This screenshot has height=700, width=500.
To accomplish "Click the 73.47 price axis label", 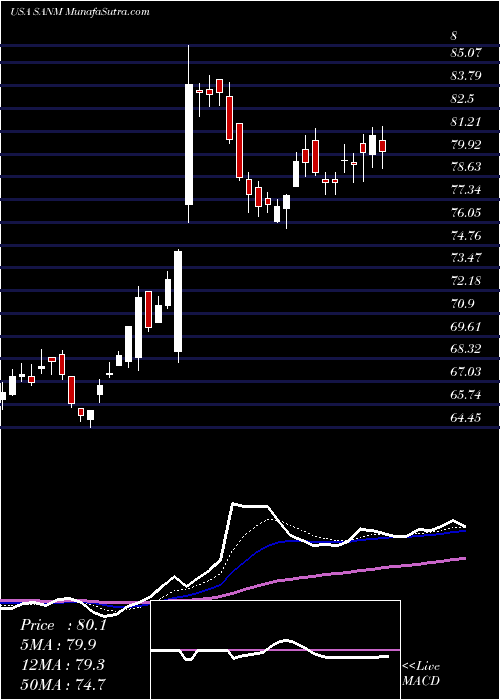I will 467,258.
